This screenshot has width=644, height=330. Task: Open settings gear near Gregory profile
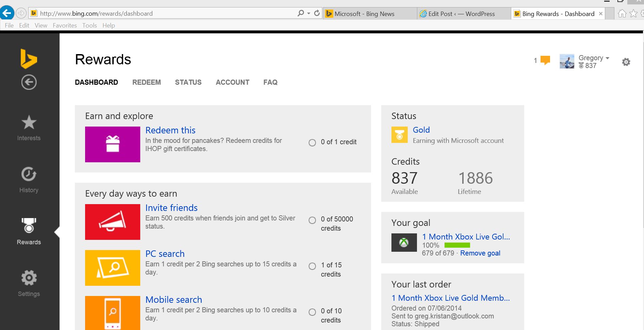coord(626,62)
